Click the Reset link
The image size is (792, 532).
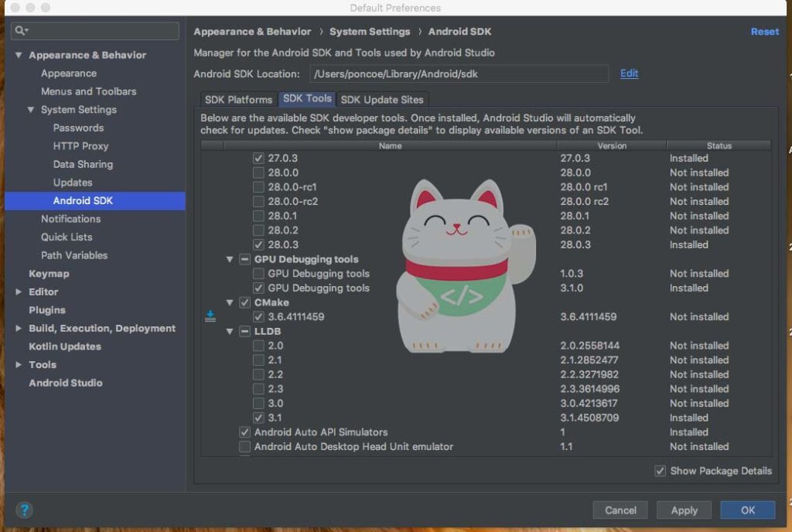765,31
